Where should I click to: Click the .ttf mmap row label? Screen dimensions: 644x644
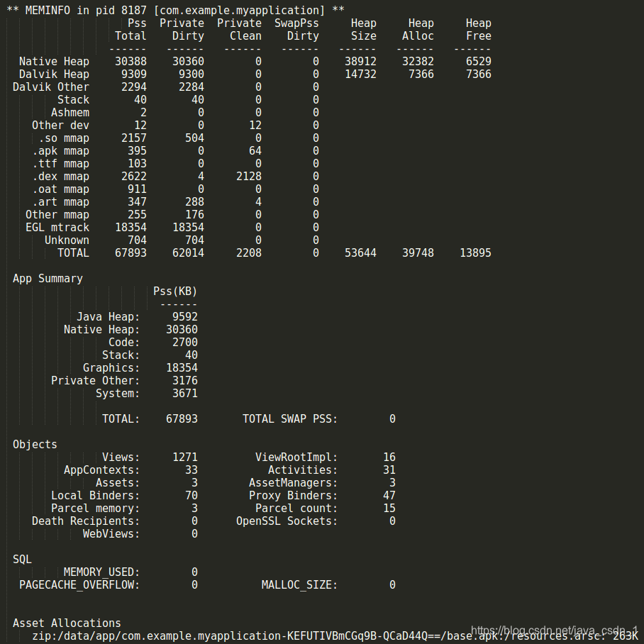coord(60,163)
